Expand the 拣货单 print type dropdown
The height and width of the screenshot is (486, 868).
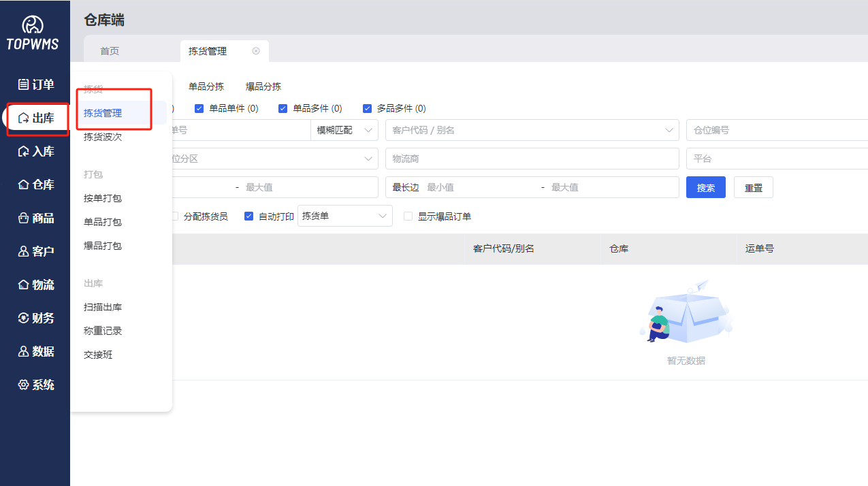coord(344,216)
